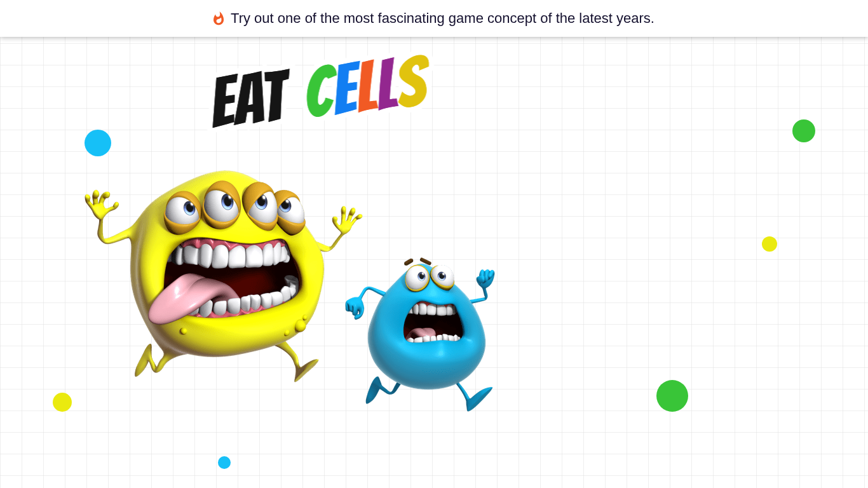Click the small yellow cell dot on right side

tap(770, 244)
